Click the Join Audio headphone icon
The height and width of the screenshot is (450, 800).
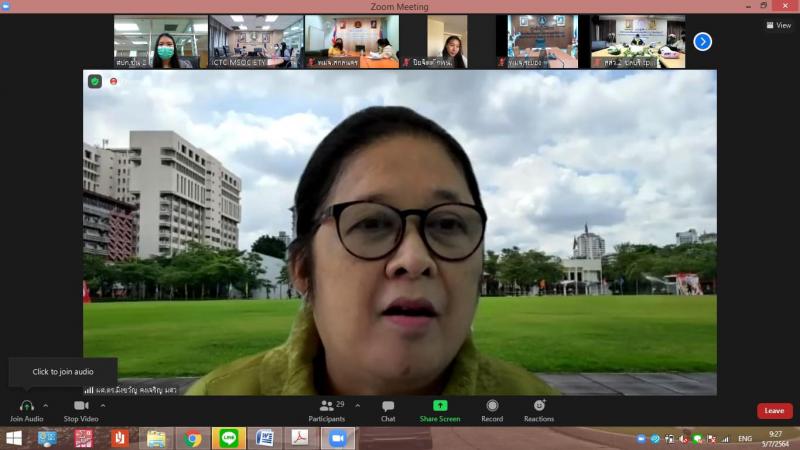27,406
